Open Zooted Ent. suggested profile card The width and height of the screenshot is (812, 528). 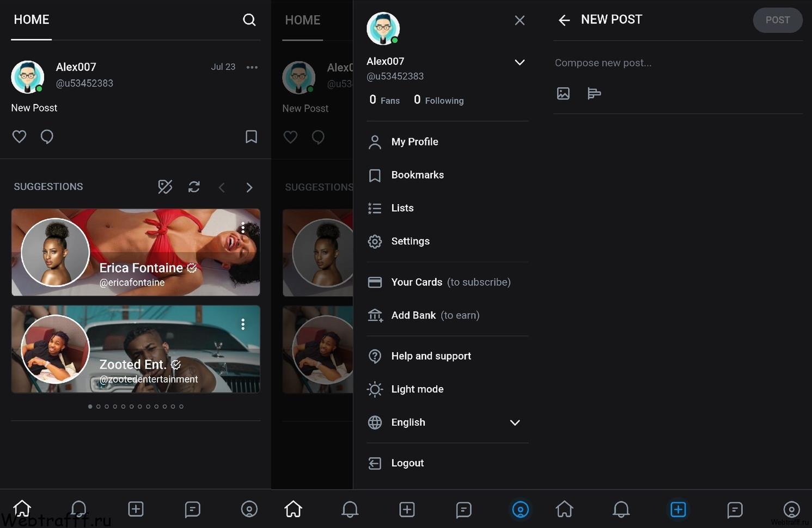(x=136, y=349)
